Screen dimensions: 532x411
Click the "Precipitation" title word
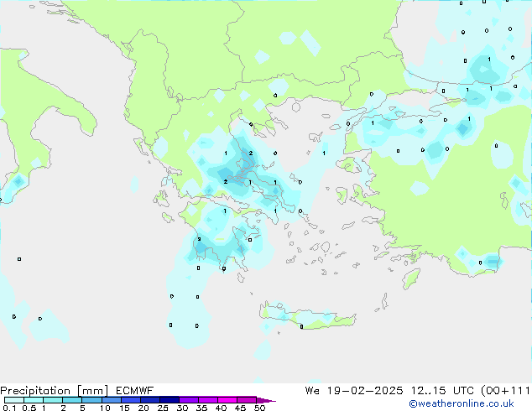pyautogui.click(x=35, y=391)
